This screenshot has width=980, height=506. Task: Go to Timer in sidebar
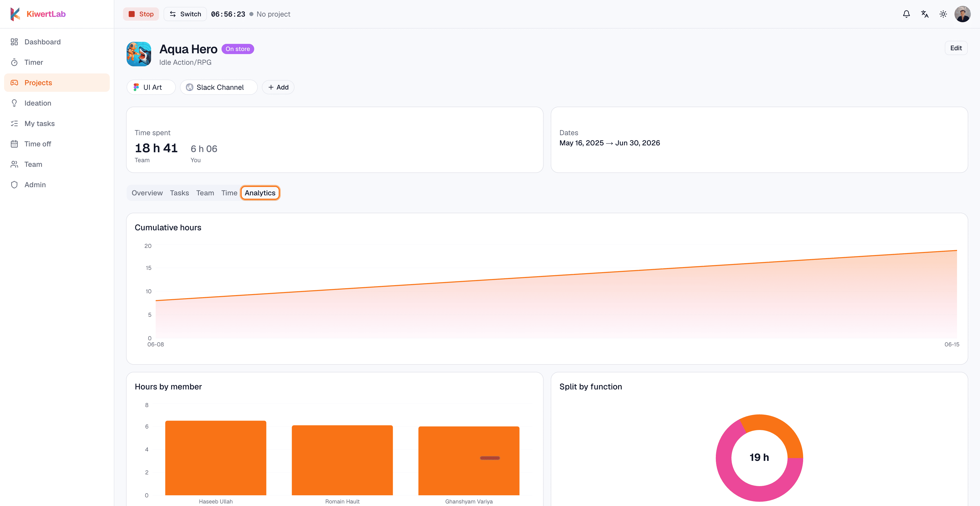pos(57,62)
